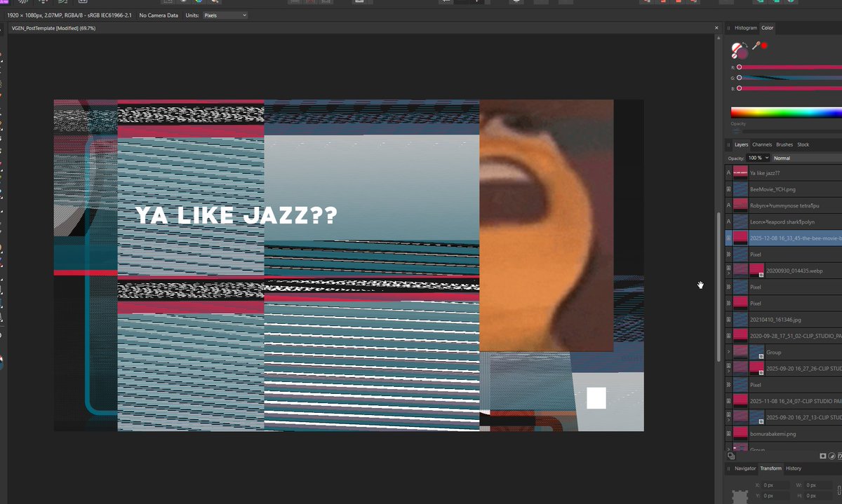
Task: Switch to the Channels tab
Action: [x=762, y=144]
